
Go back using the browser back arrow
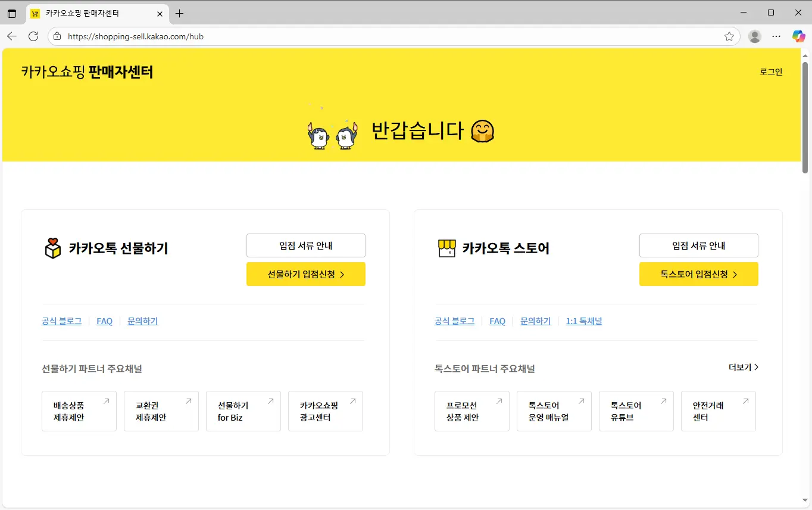pos(12,36)
